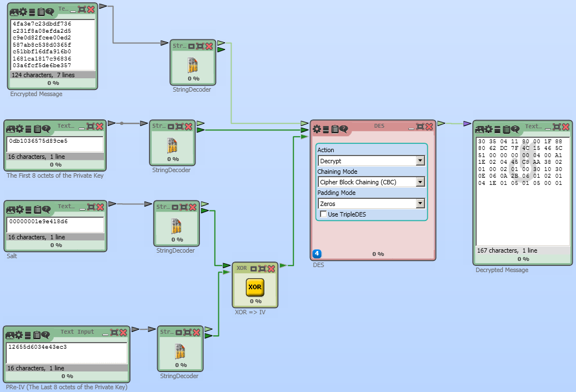Show data view of the Salt component
The width and height of the screenshot is (576, 392).
(x=29, y=209)
